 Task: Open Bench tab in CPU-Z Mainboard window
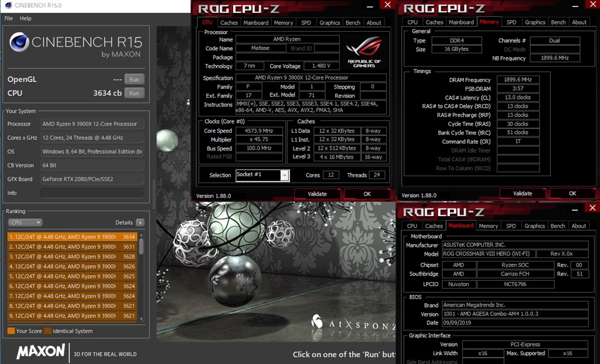pyautogui.click(x=558, y=226)
